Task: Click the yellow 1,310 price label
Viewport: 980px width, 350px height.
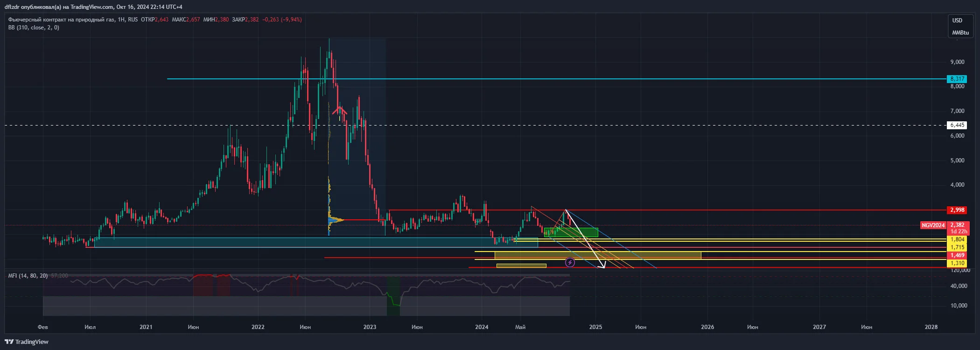Action: click(x=957, y=263)
